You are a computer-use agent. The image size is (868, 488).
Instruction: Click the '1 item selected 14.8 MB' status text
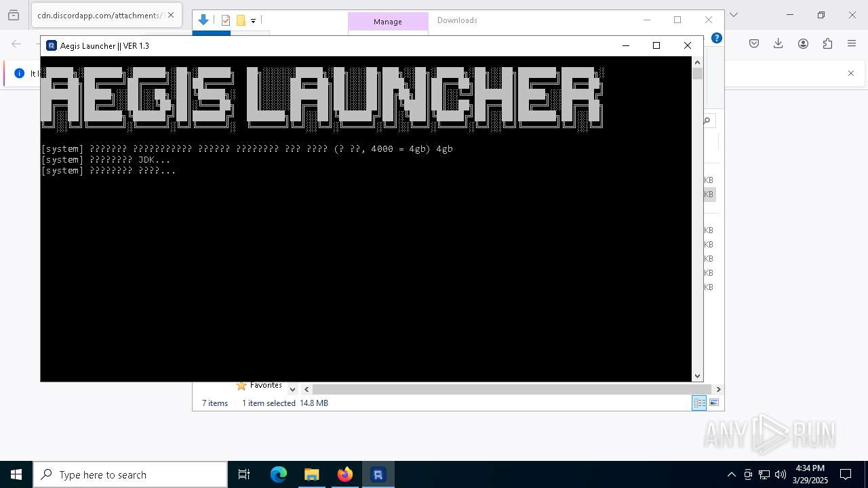click(x=285, y=403)
